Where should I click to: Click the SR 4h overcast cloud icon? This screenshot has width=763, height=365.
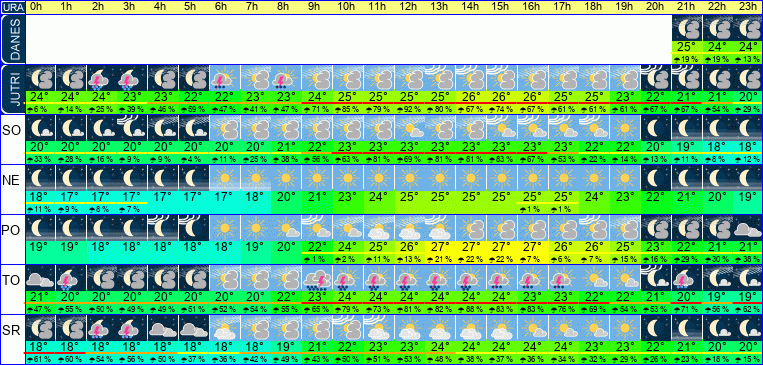coord(163,328)
